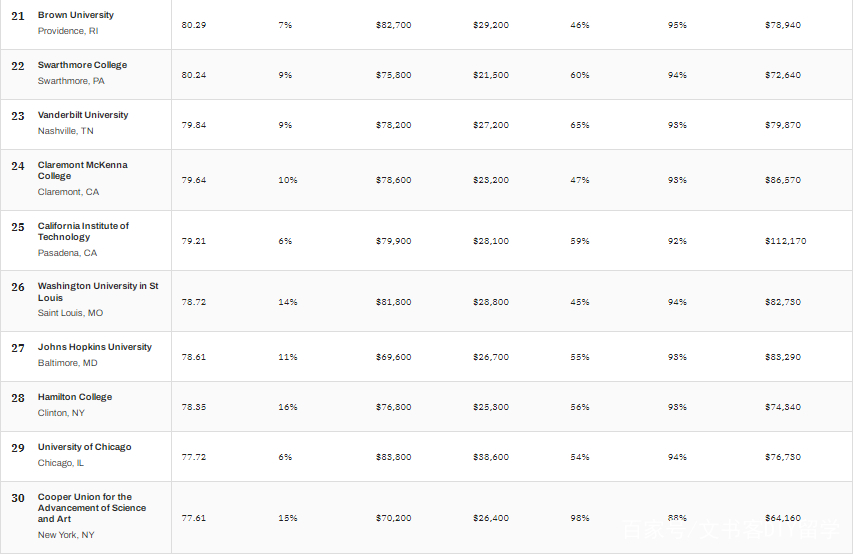This screenshot has height=554, width=854.
Task: Click the Providence, RI location text
Action: pos(68,31)
